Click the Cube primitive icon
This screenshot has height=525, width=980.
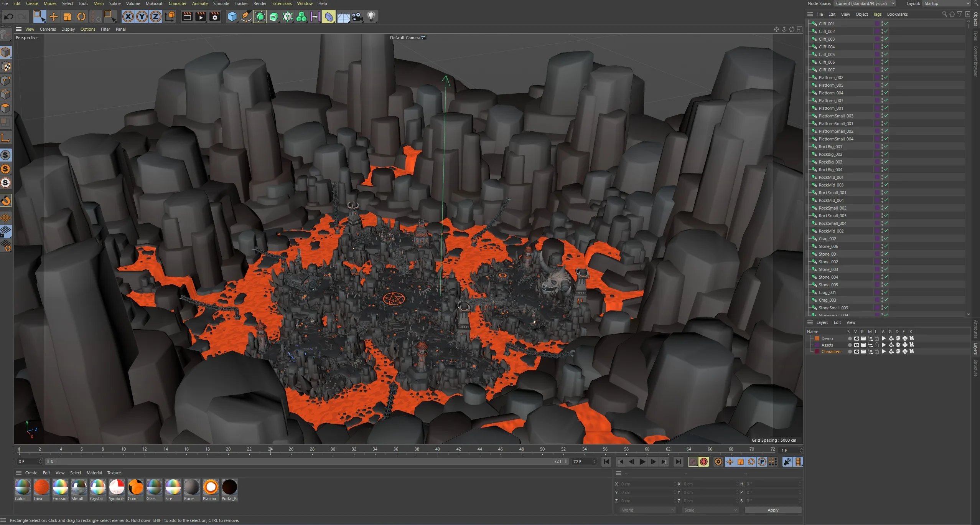coord(232,17)
